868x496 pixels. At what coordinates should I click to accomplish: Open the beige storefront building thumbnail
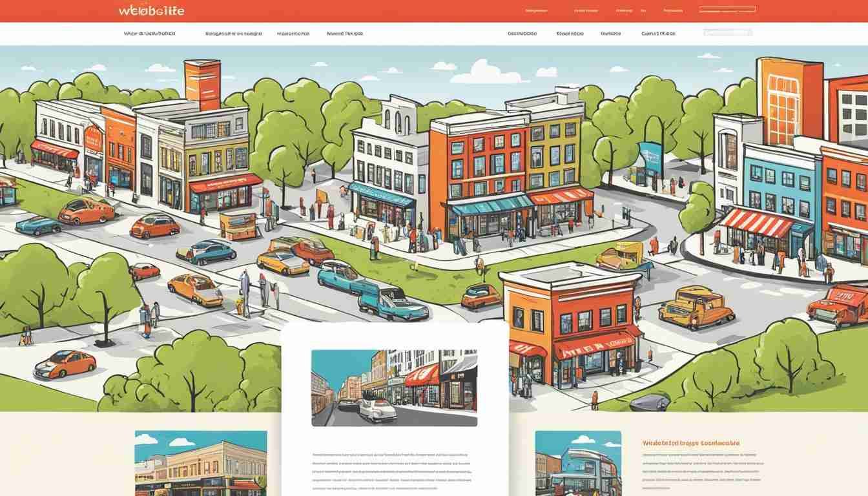[x=201, y=463]
